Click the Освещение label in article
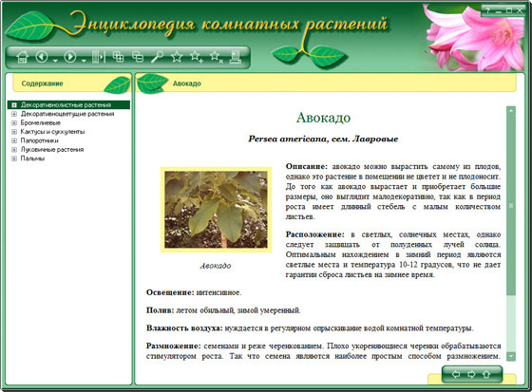Viewport: 532px width, 392px height. [x=170, y=292]
